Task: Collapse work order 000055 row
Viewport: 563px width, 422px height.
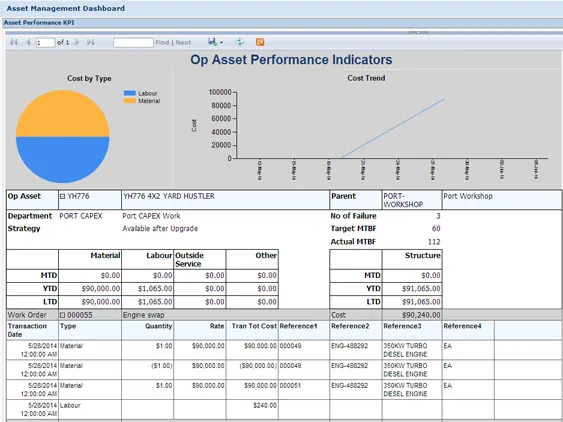Action: 62,315
